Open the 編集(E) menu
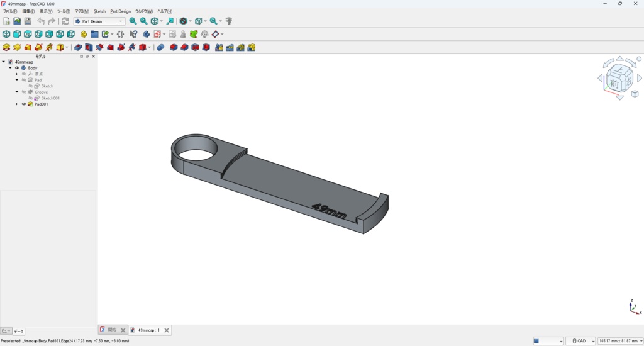The width and height of the screenshot is (644, 346). [28, 11]
